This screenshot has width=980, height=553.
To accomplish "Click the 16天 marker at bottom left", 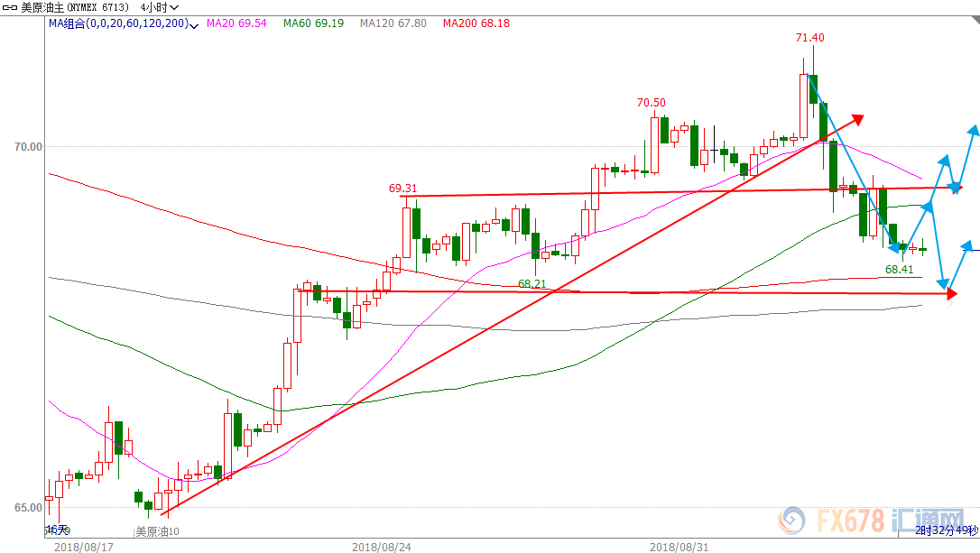I will [x=57, y=529].
